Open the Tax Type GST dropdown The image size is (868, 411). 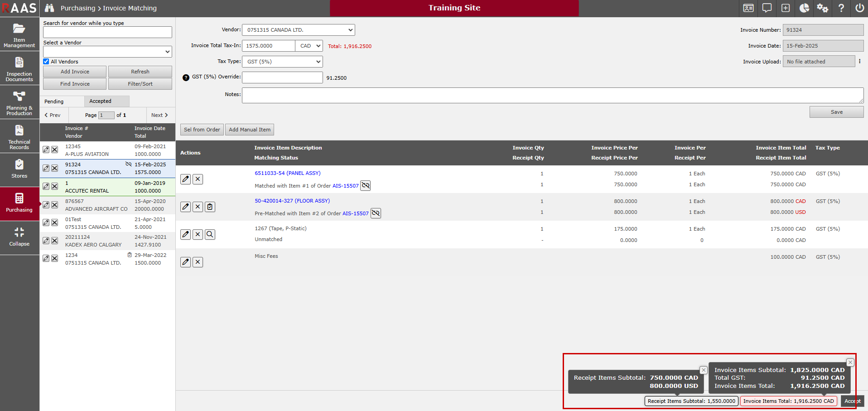282,62
